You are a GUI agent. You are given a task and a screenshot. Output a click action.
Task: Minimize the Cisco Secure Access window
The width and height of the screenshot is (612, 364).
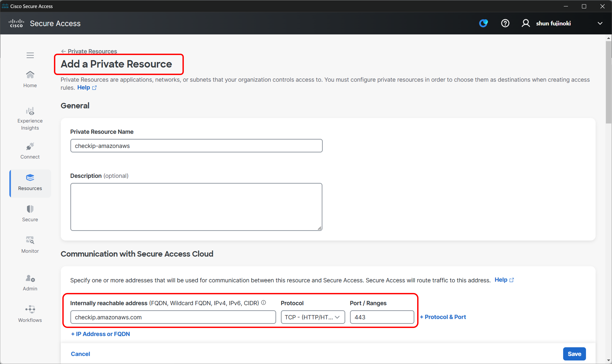pyautogui.click(x=566, y=6)
